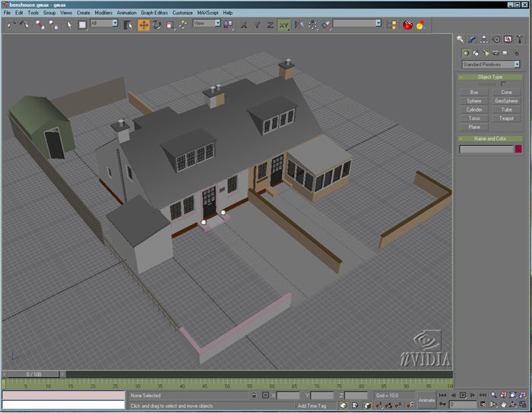
Task: Select the Cameras category icon
Action: point(494,53)
